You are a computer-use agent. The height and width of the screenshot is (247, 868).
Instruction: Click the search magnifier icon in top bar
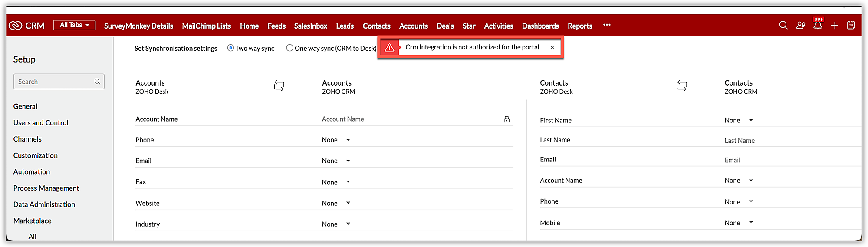point(783,25)
